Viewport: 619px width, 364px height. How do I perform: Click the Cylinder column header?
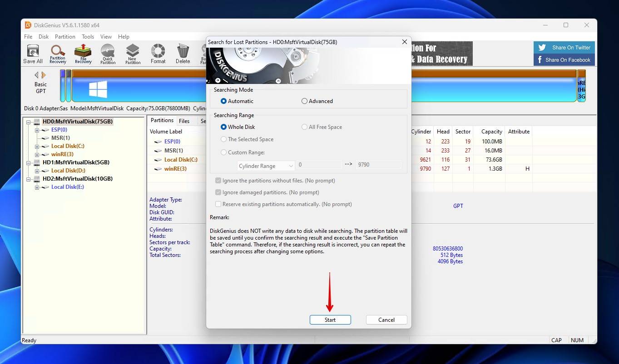[421, 132]
